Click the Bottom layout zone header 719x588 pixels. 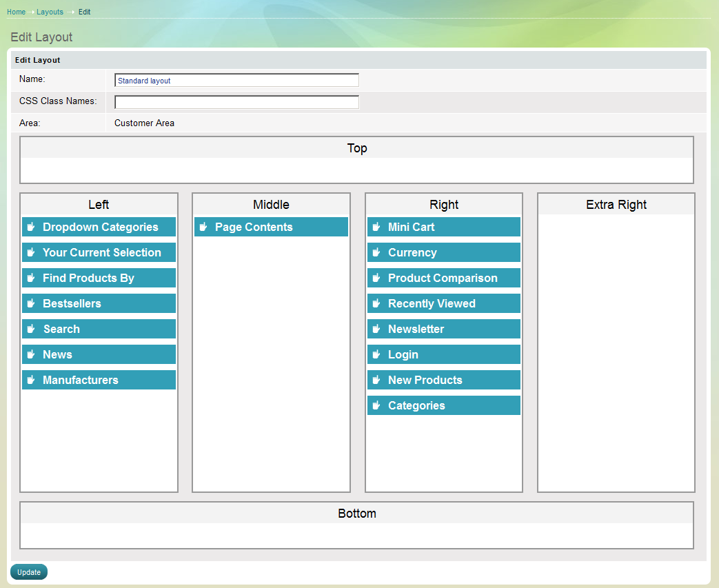(356, 514)
